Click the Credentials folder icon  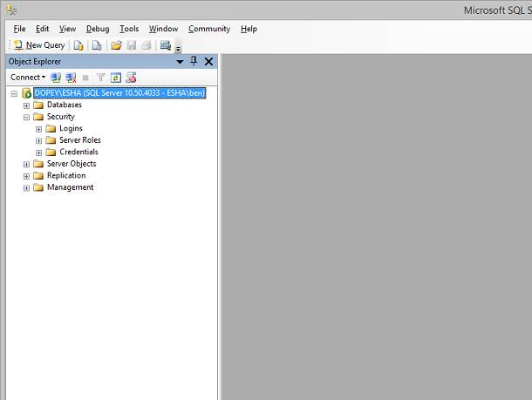click(51, 152)
